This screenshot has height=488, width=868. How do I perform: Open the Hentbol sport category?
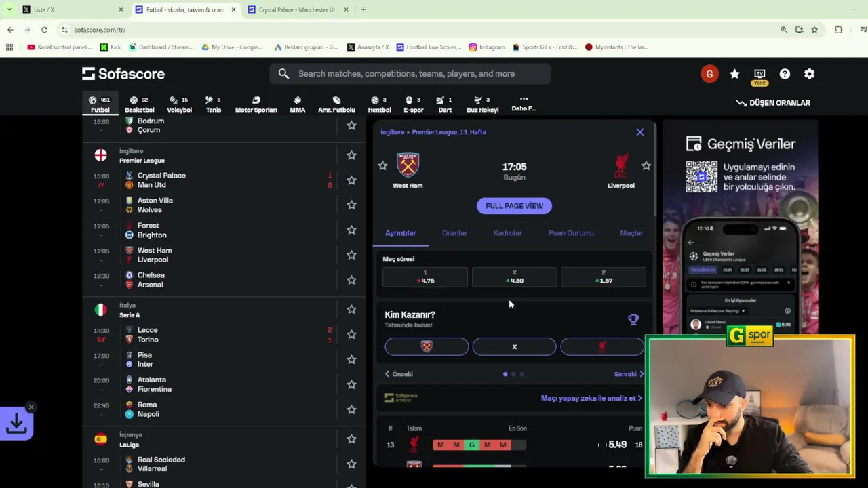click(379, 104)
